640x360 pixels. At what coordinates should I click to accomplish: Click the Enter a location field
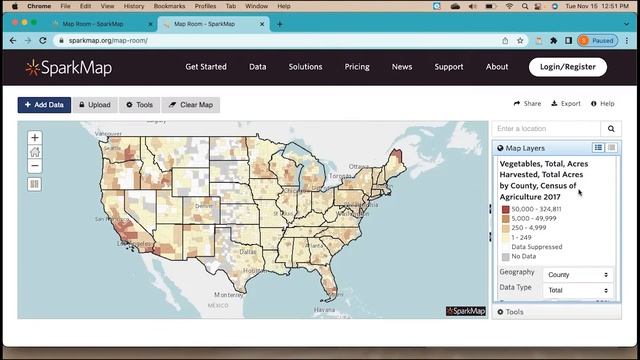547,129
